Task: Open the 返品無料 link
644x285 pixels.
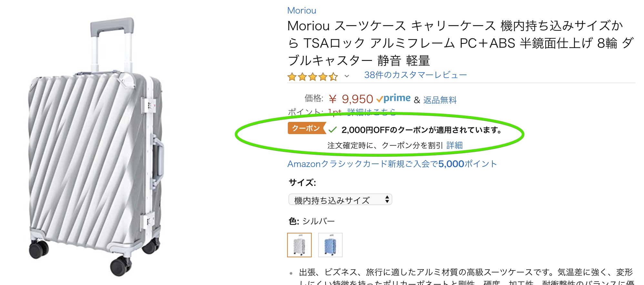Action: 440,100
